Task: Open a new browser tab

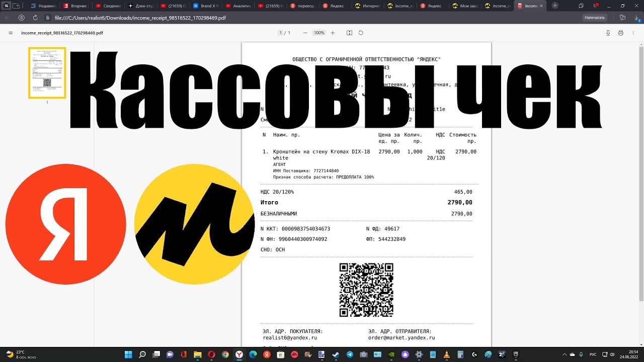Action: pyautogui.click(x=555, y=6)
